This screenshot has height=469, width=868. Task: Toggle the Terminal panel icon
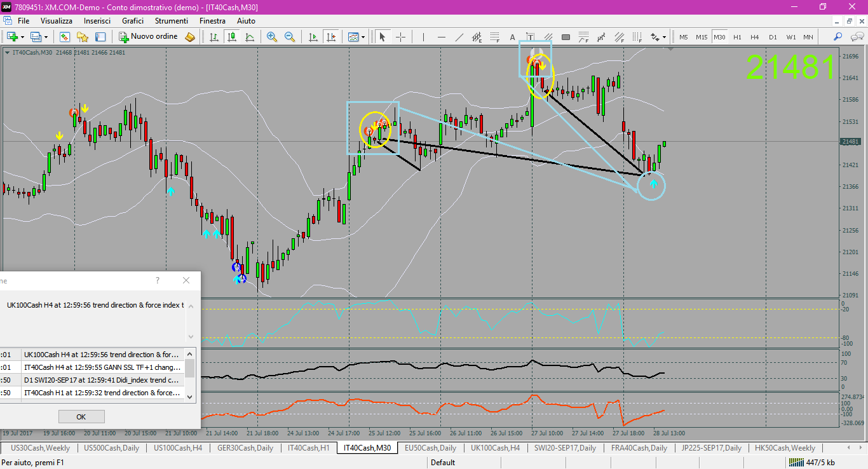pos(100,37)
